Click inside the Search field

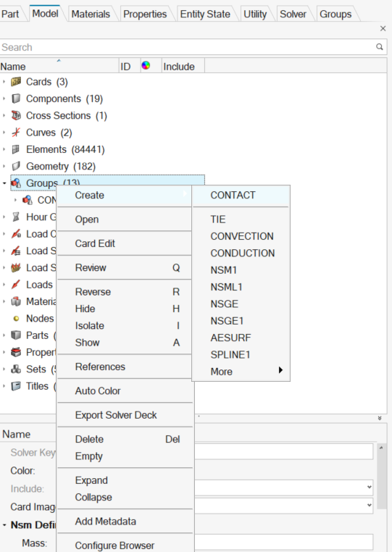coord(187,47)
